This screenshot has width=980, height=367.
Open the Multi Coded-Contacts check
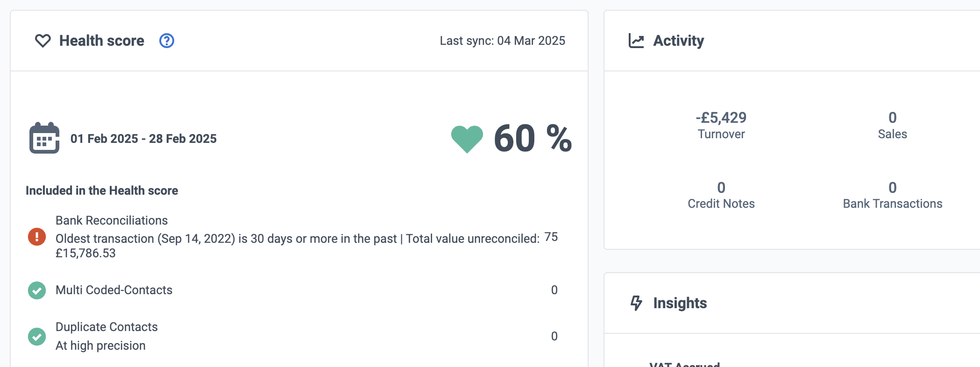pos(114,290)
